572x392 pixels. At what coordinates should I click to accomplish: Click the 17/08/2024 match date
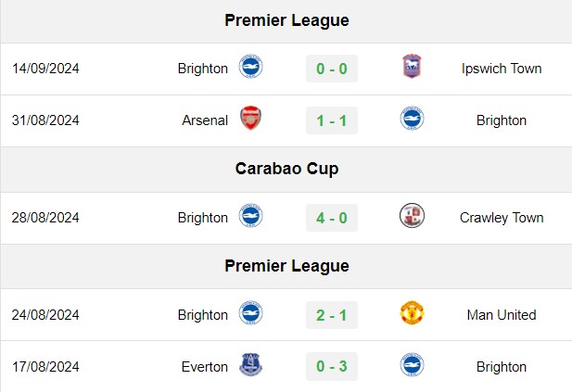tap(45, 367)
